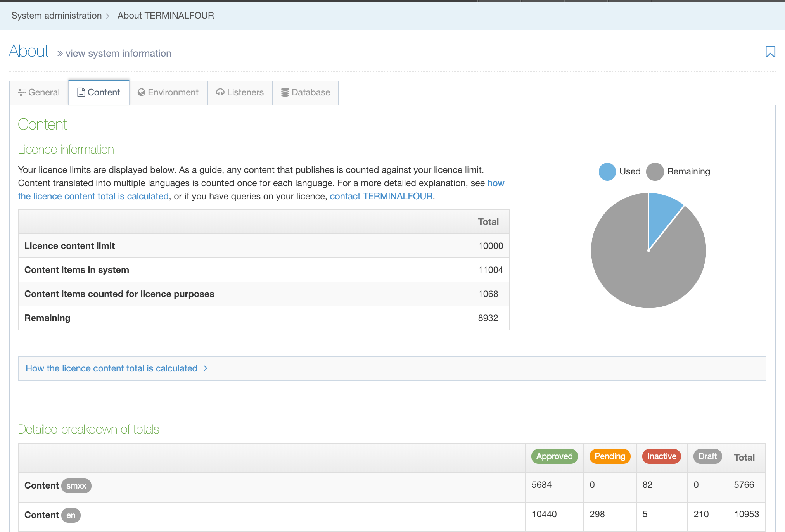Screen dimensions: 785x532
Task: Select the Content tab
Action: (x=99, y=92)
